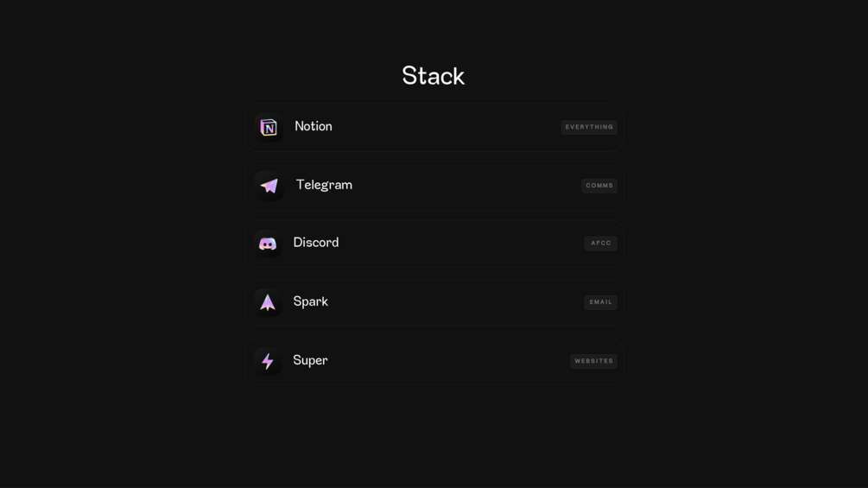Click the Spark arrowhead icon

268,302
